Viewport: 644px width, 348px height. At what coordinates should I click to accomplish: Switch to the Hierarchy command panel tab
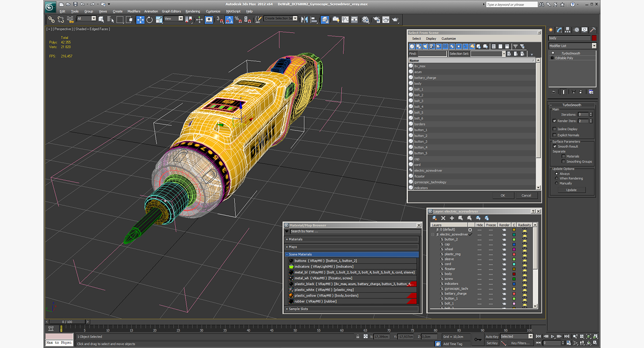point(568,30)
